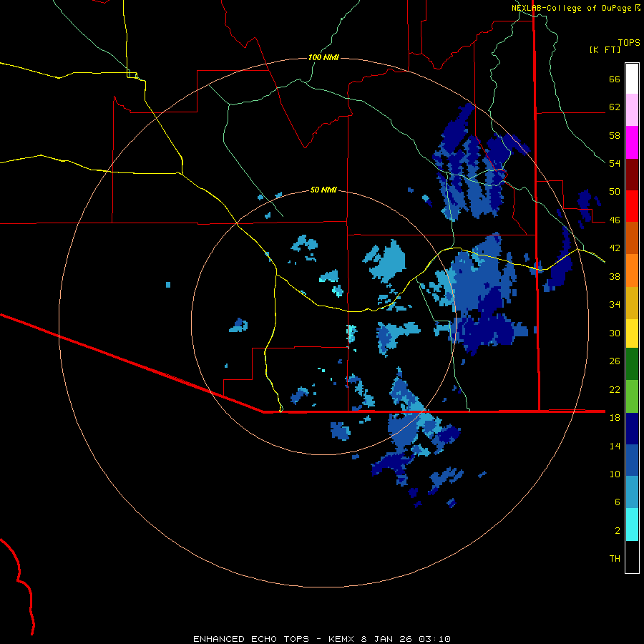The image size is (644, 644).
Task: Choose the burnt orange legend swatch
Action: 632,238
